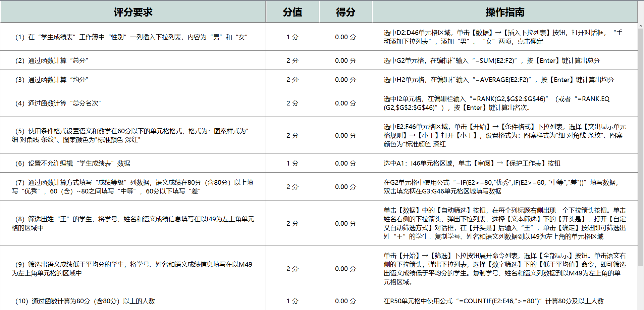Image resolution: width=644 pixels, height=310 pixels.
Task: Click the guide containing =RANK(G2,$G$2:$G$46)
Action: pyautogui.click(x=497, y=103)
